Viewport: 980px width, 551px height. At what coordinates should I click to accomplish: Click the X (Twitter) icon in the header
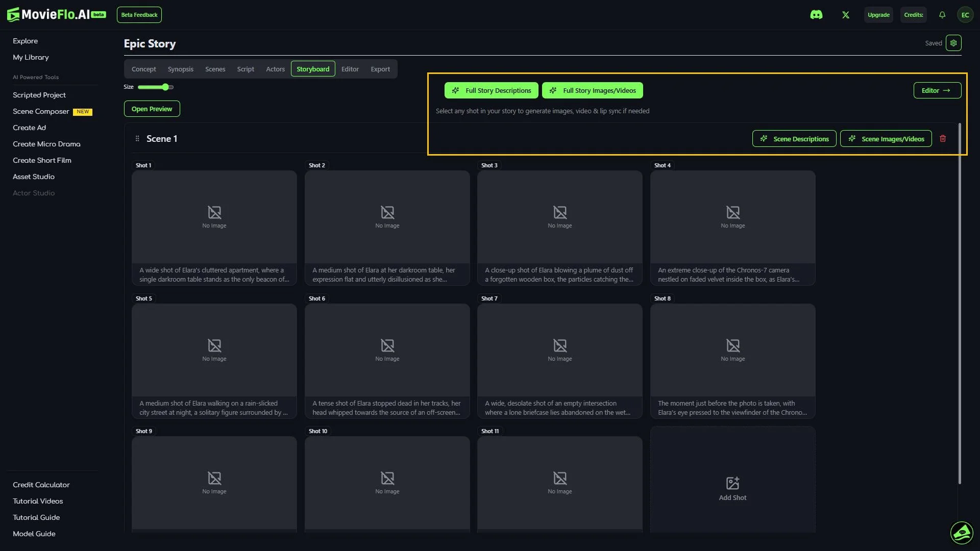(846, 15)
